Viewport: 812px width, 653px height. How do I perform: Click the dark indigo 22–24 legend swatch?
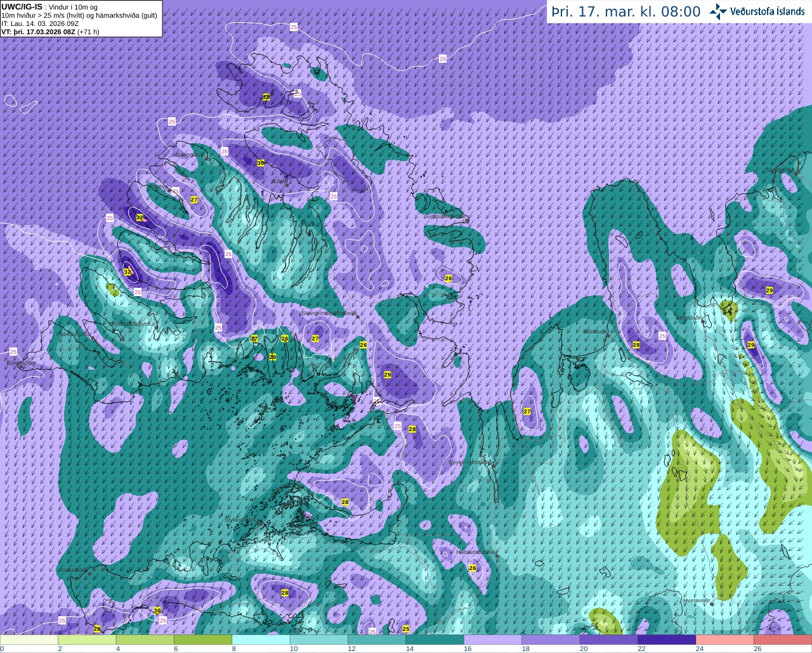click(x=667, y=640)
